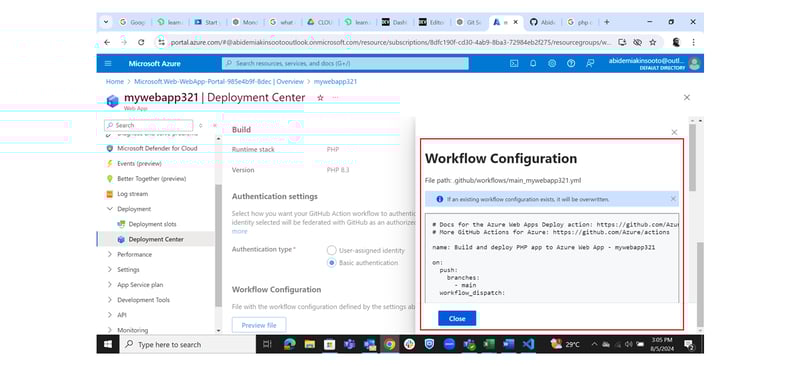The height and width of the screenshot is (366, 800).
Task: Reload the page with the browser refresh button
Action: tap(141, 42)
